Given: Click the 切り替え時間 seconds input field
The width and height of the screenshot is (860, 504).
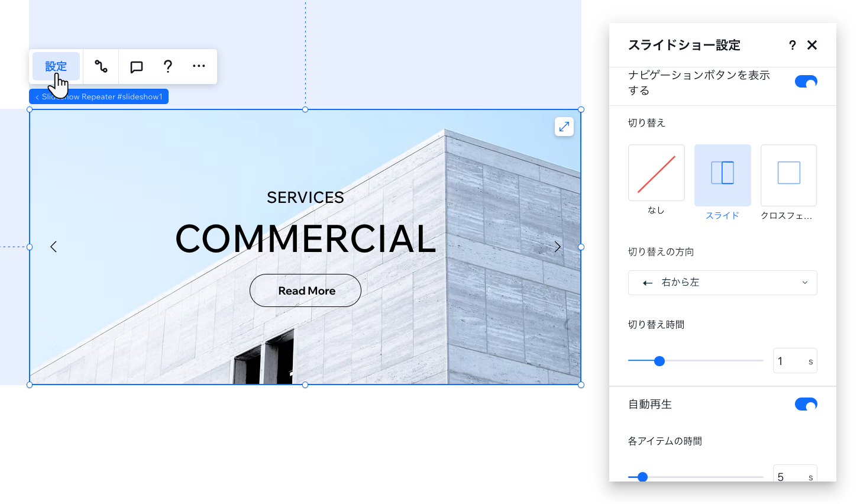Looking at the screenshot, I should coord(790,361).
